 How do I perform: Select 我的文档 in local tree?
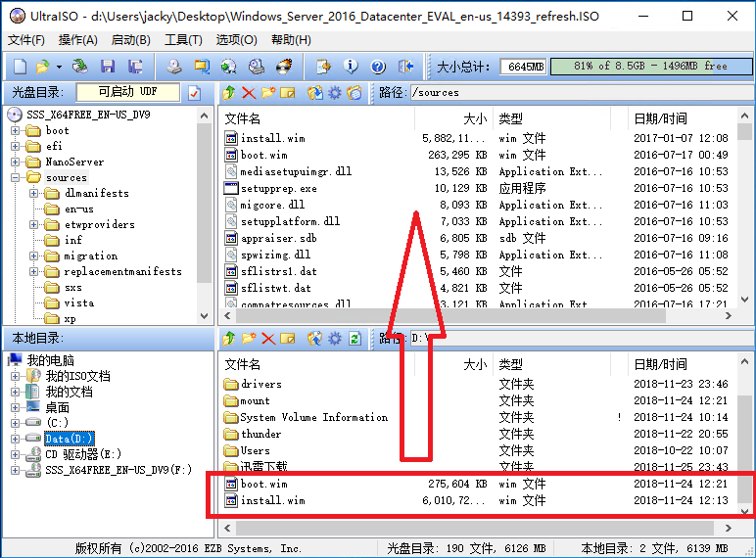pyautogui.click(x=69, y=392)
